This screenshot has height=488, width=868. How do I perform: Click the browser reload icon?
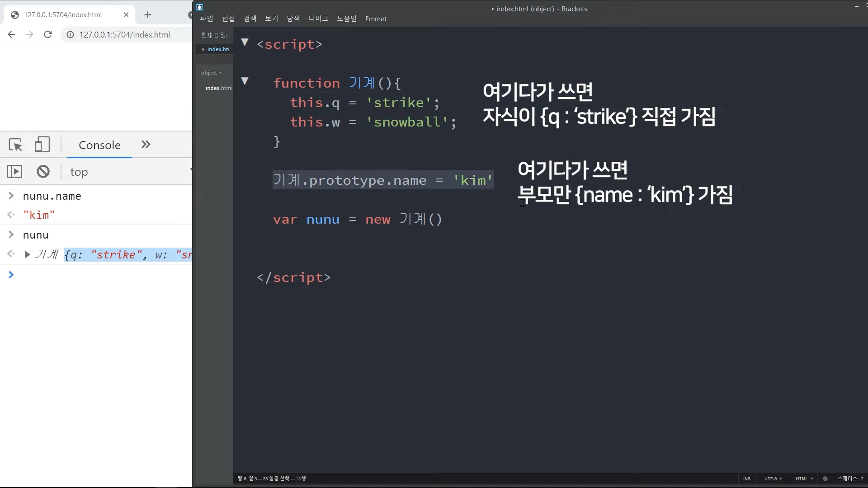(48, 35)
